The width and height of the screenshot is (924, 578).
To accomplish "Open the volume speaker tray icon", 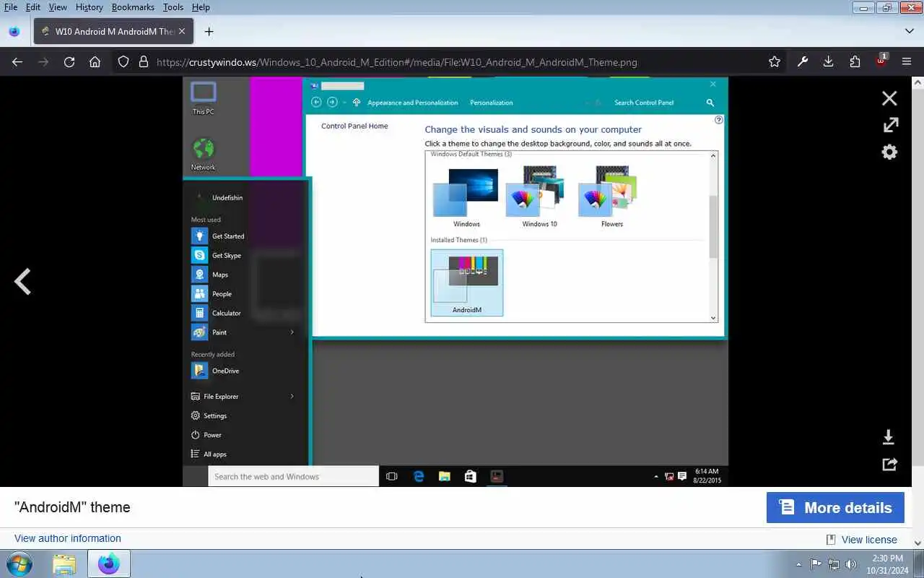I will (852, 564).
